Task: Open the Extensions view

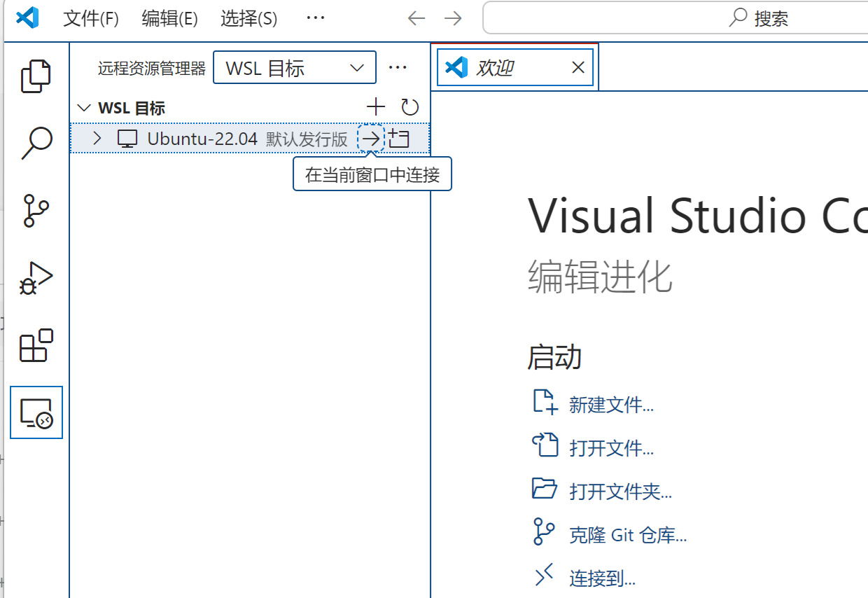Action: [x=36, y=345]
